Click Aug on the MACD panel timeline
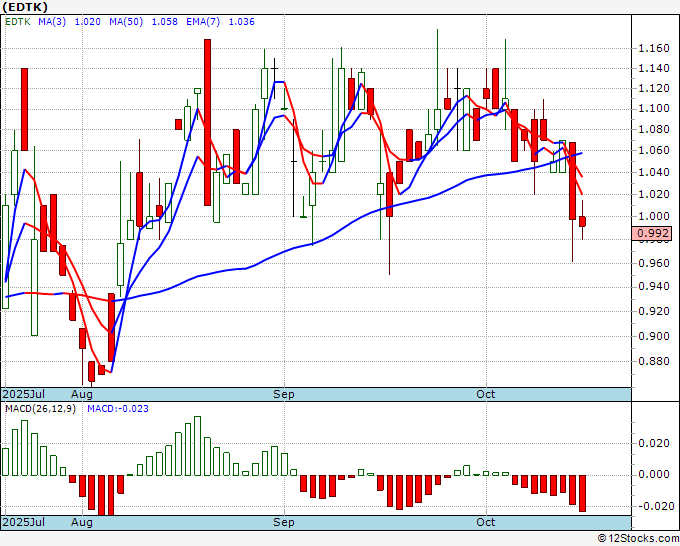 coord(82,522)
